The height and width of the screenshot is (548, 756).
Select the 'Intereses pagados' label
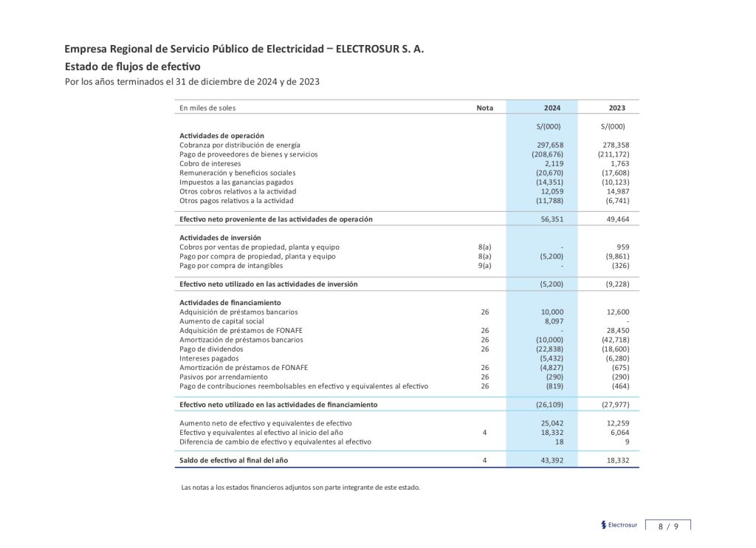coord(209,358)
